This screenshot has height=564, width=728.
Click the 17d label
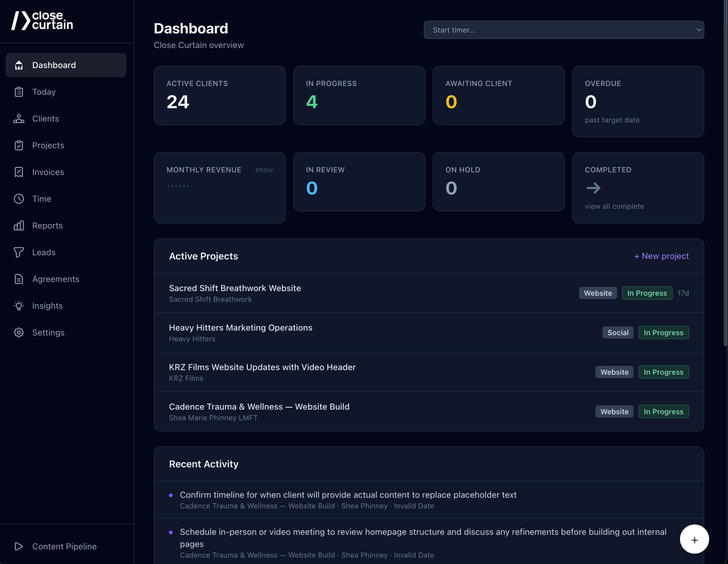683,293
